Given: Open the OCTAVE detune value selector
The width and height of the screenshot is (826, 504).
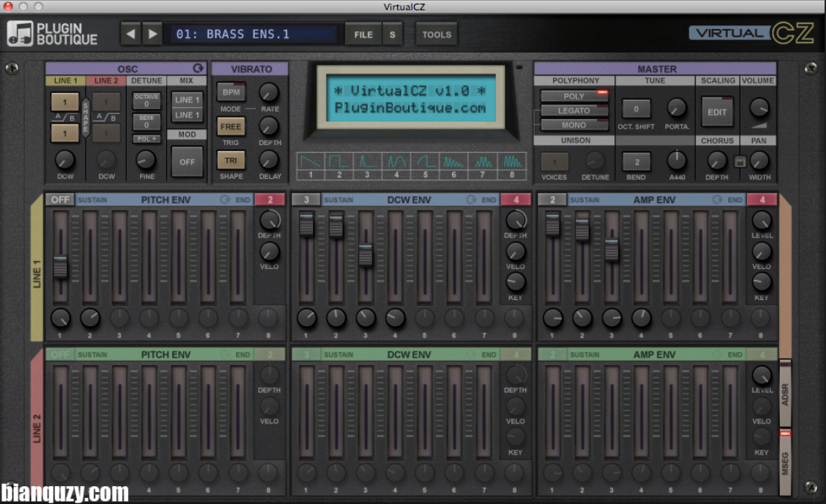Looking at the screenshot, I should 147,101.
